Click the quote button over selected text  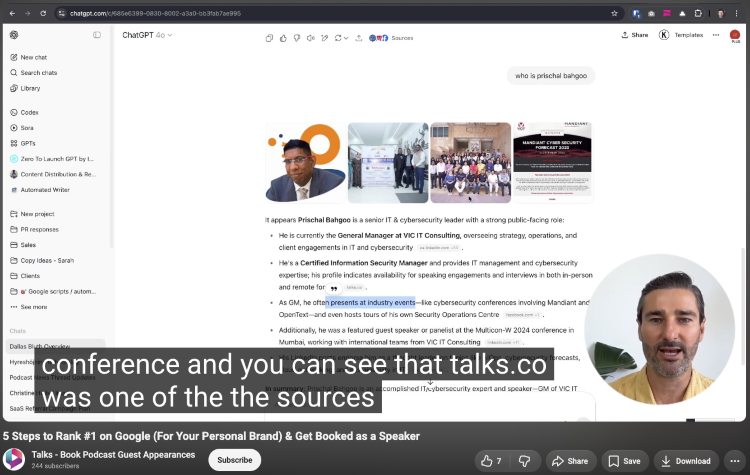click(x=334, y=288)
